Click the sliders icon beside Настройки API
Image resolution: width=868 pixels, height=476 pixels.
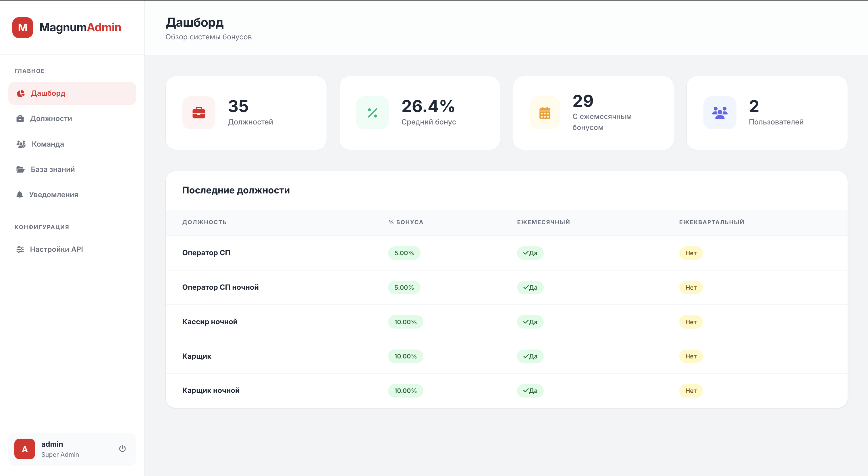pos(20,249)
